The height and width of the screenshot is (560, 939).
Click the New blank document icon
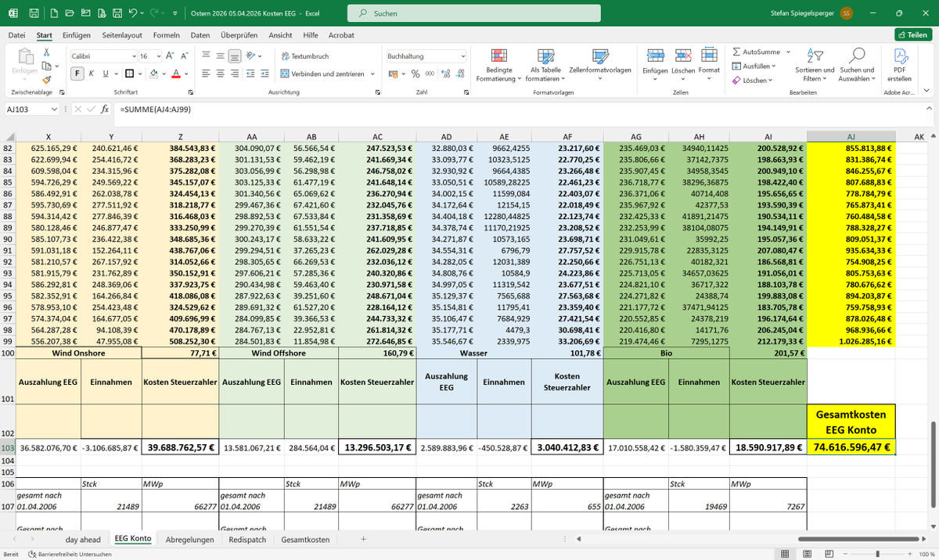pos(53,13)
